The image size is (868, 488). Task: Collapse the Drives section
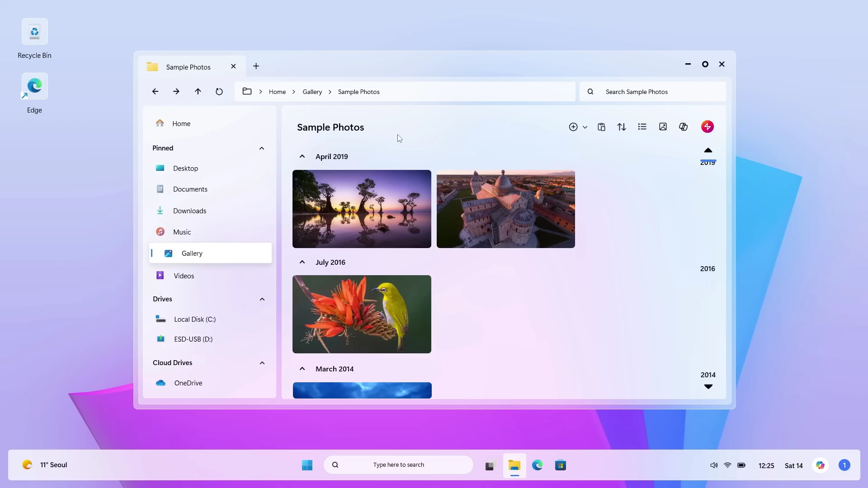[x=262, y=299]
